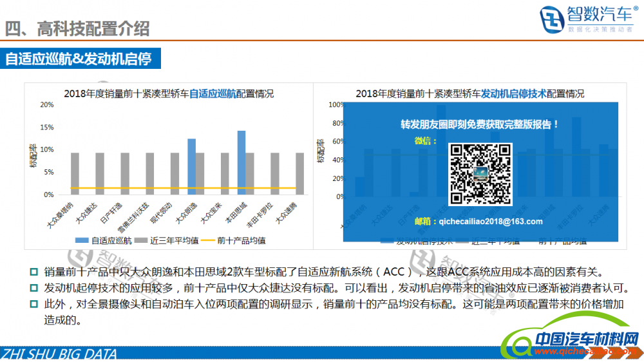644x362 pixels.
Task: Click the 自适应巡航&发动机启停 section header
Action: [x=79, y=59]
